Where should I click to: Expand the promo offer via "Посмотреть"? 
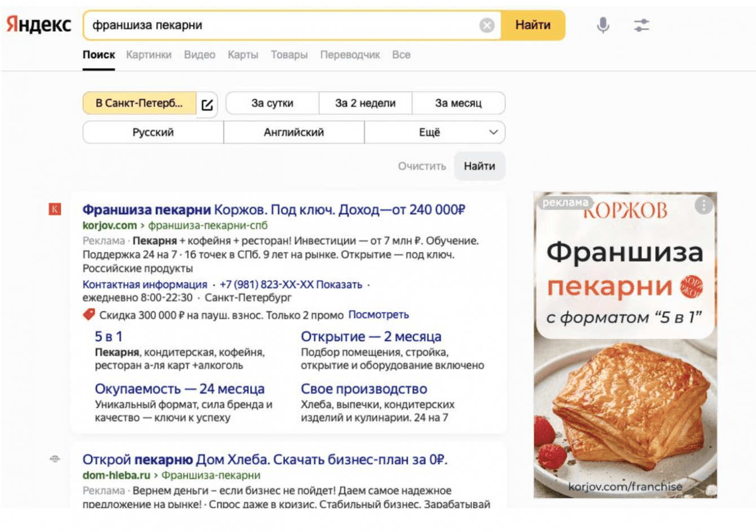[378, 315]
